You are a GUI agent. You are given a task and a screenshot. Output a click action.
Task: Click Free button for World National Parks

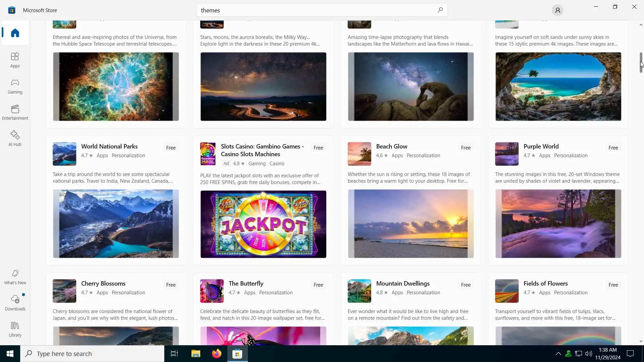coord(171,148)
